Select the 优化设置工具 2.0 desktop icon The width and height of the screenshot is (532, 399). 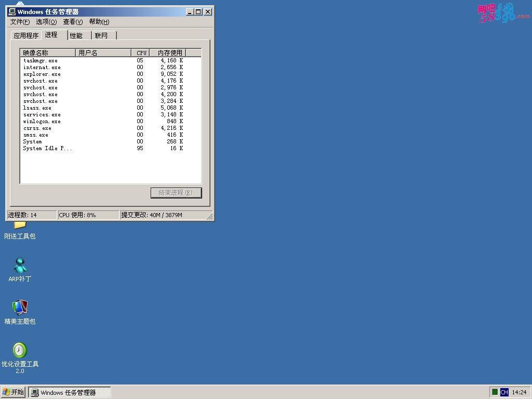point(20,351)
